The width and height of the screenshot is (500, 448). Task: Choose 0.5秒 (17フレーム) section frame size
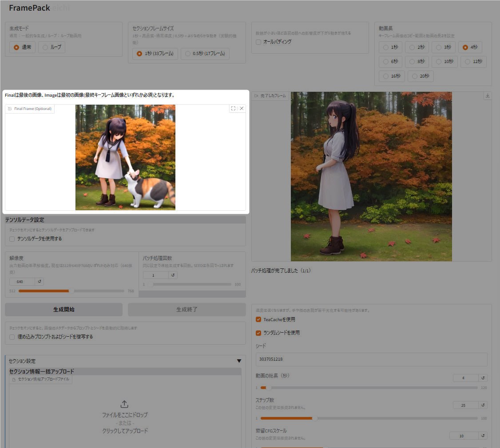coord(205,54)
